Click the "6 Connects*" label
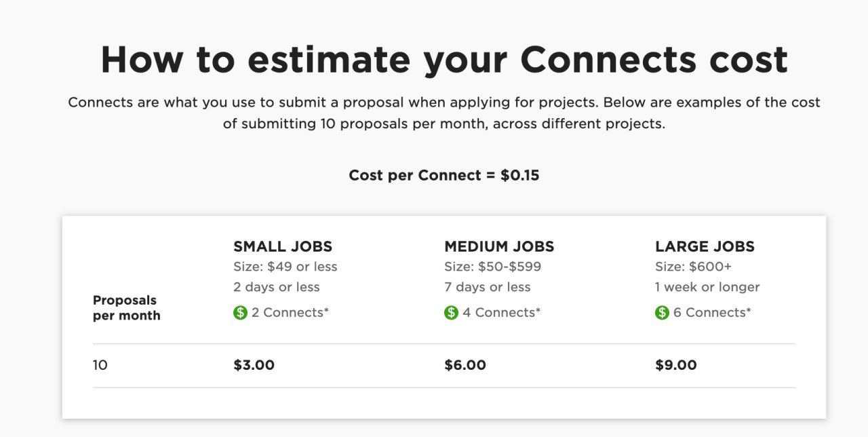Viewport: 868px width, 437px height. pos(712,313)
